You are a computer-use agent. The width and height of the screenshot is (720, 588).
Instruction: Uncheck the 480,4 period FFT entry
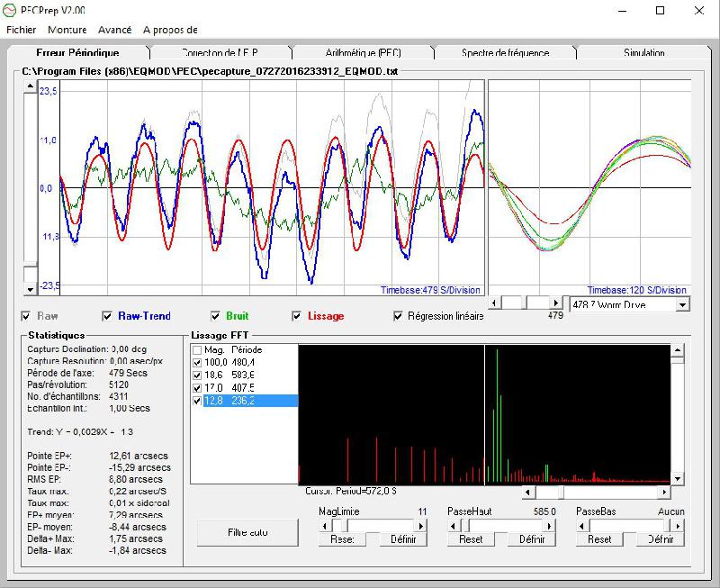[198, 362]
